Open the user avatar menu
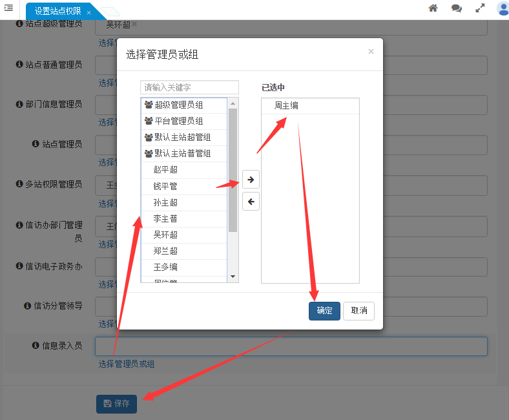 503,8
